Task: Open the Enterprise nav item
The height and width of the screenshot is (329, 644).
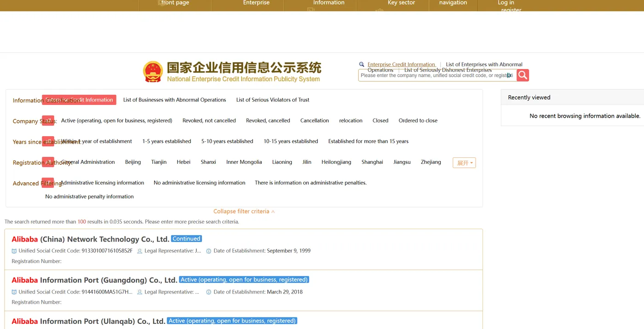Action: pyautogui.click(x=256, y=3)
